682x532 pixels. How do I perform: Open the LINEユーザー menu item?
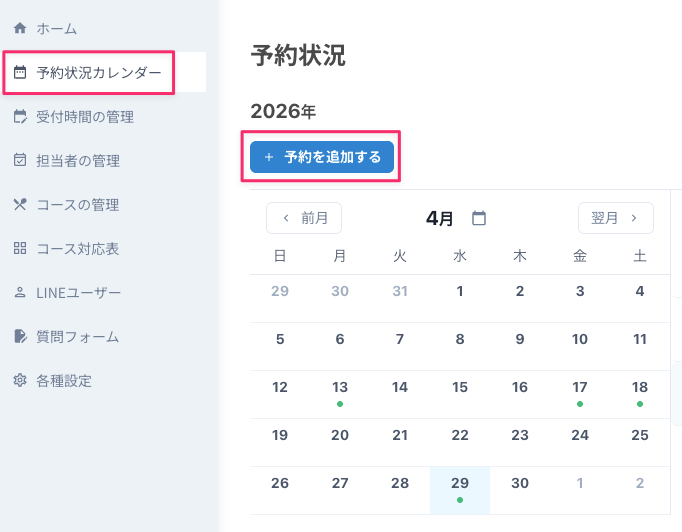(x=78, y=292)
